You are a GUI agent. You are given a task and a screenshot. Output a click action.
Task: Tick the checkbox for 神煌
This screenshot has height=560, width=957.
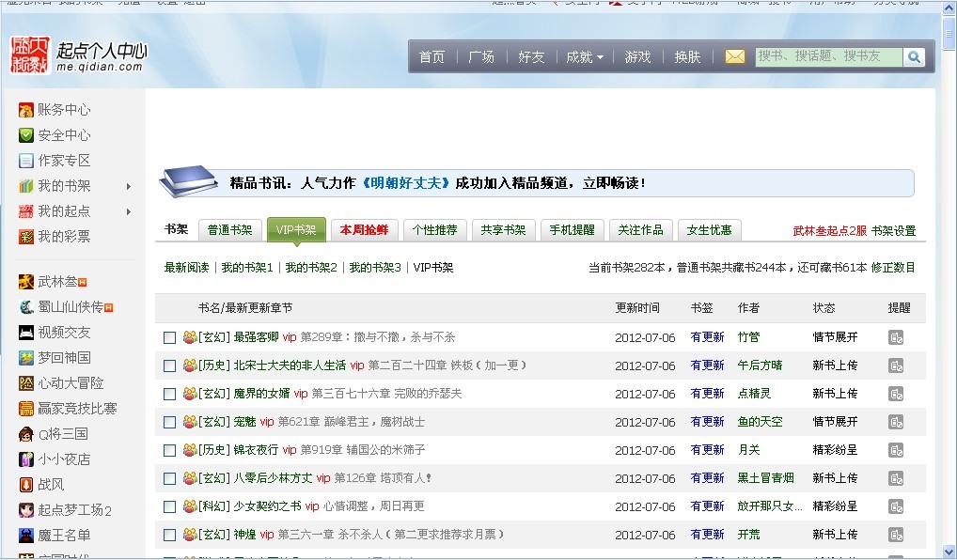[x=169, y=535]
